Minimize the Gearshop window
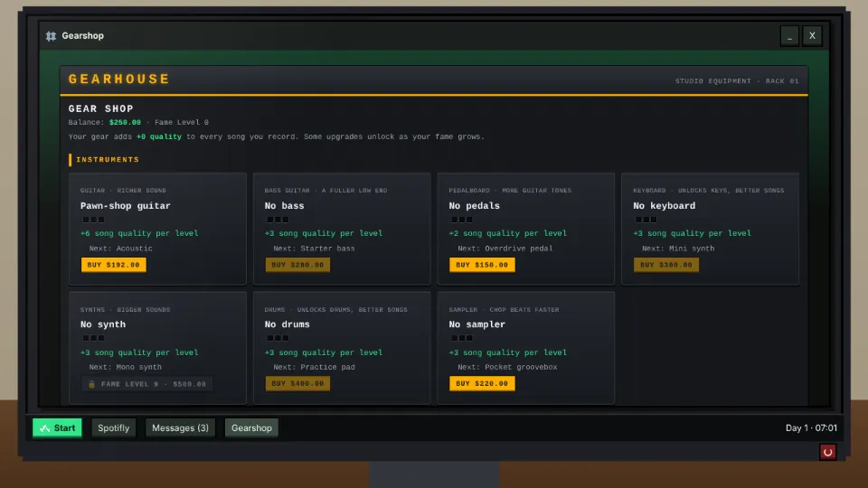Image resolution: width=868 pixels, height=488 pixels. 789,36
